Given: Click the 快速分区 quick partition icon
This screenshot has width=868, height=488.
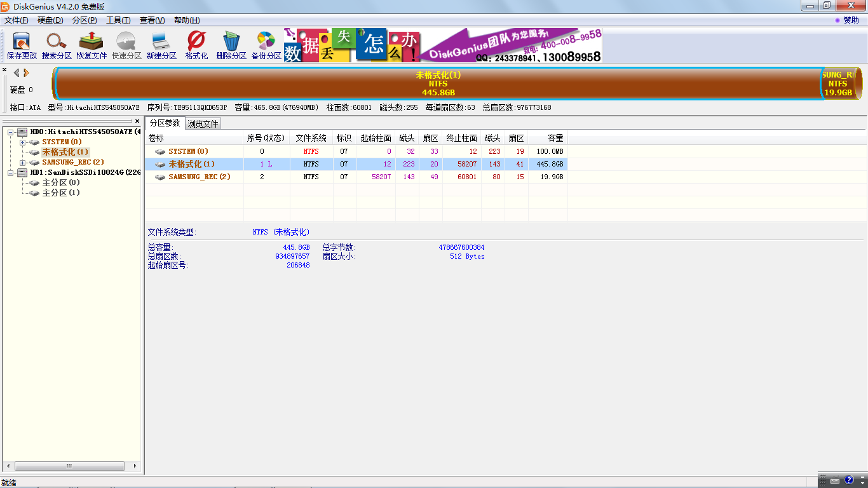Looking at the screenshot, I should 126,46.
